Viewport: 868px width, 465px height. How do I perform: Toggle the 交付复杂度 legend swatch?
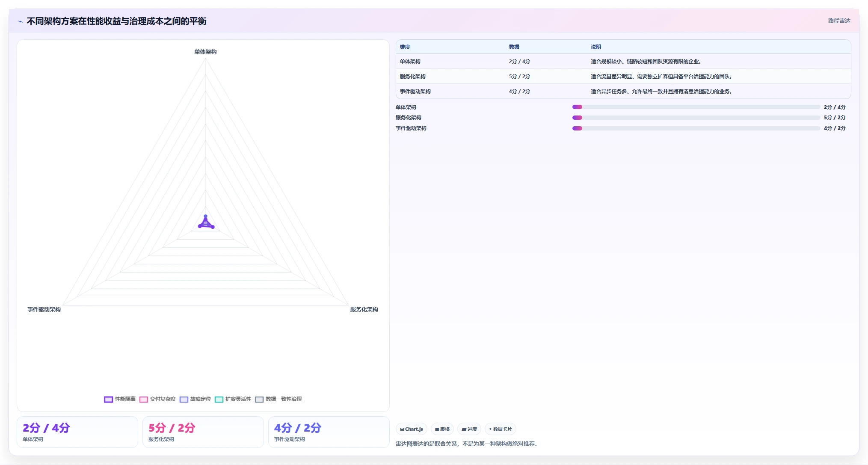[143, 399]
